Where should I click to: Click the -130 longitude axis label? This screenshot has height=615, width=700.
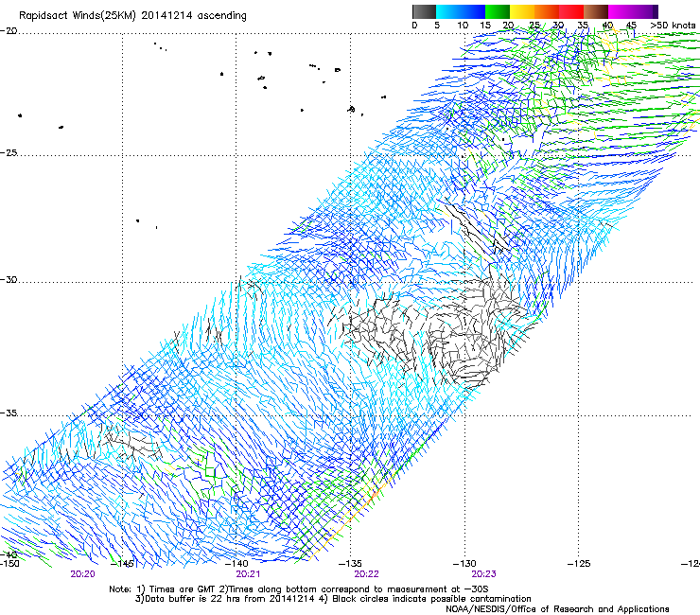464,564
